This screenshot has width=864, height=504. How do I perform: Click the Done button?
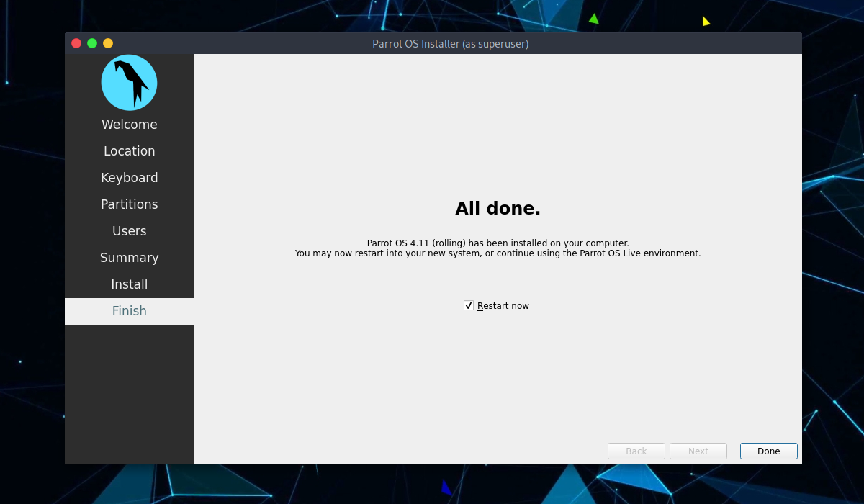pos(769,451)
